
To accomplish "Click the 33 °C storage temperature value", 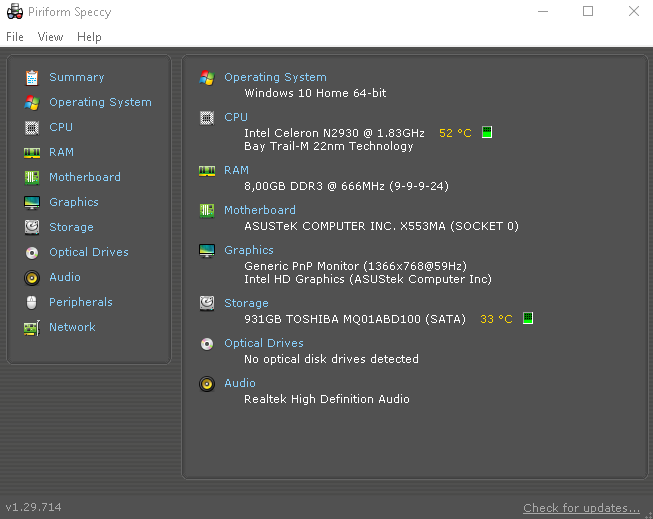I will point(496,319).
